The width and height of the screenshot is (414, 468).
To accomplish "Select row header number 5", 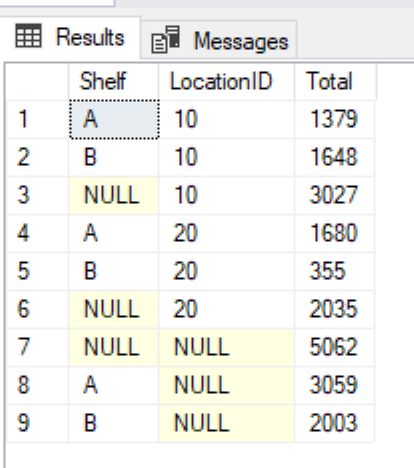I will coord(37,271).
